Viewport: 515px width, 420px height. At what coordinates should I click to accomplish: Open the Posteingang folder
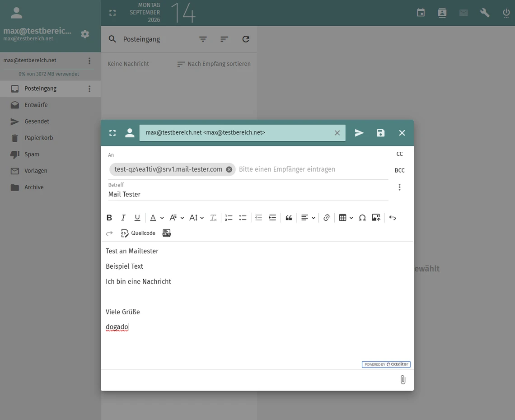click(x=50, y=89)
